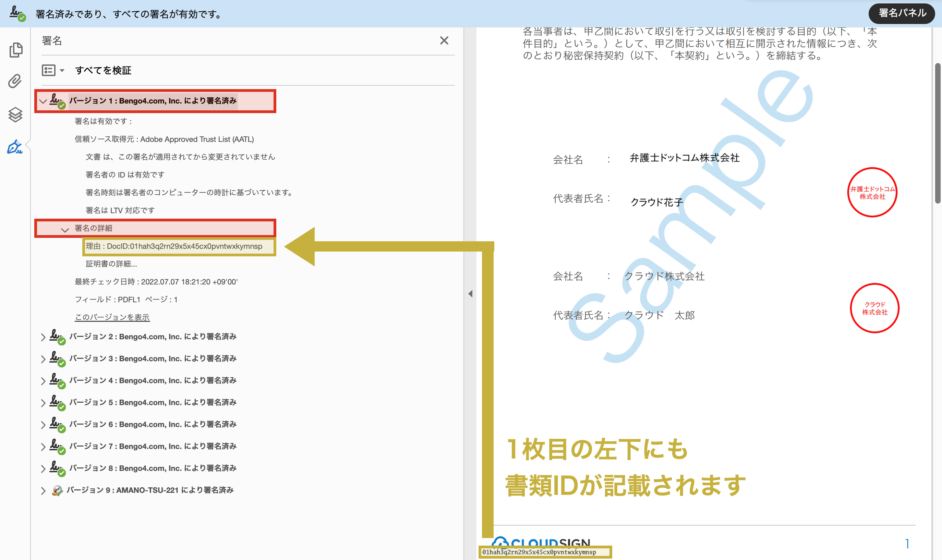
Task: Open the signature panel options dropdown
Action: point(53,70)
